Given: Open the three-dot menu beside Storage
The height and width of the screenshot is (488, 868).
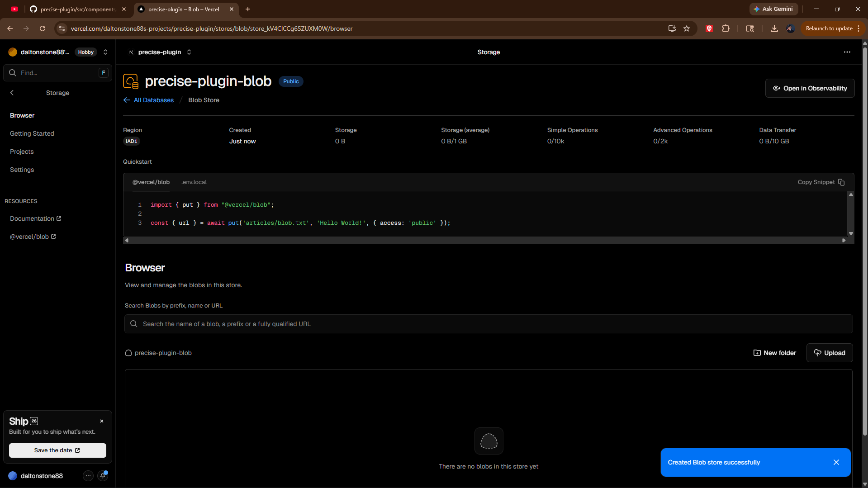Looking at the screenshot, I should [847, 52].
